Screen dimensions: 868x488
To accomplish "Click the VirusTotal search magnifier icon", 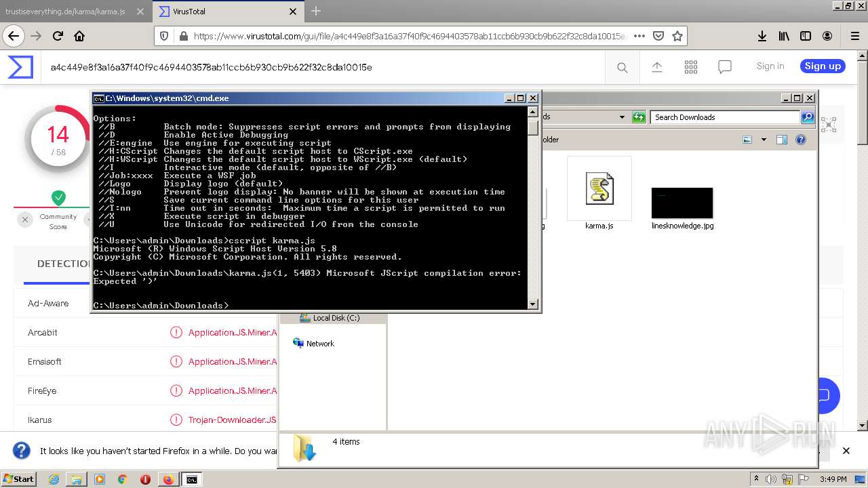I will click(622, 67).
